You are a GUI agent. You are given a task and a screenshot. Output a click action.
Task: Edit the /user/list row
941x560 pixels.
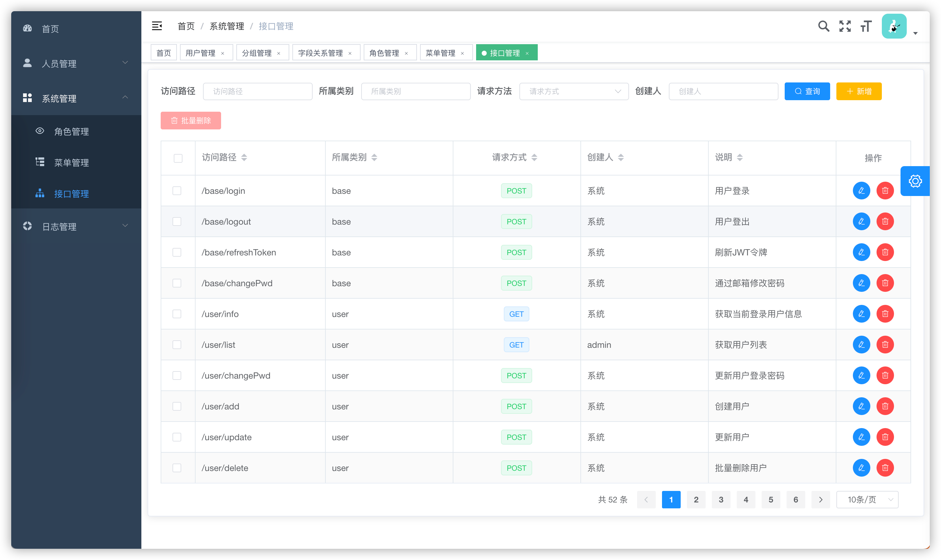pyautogui.click(x=861, y=344)
